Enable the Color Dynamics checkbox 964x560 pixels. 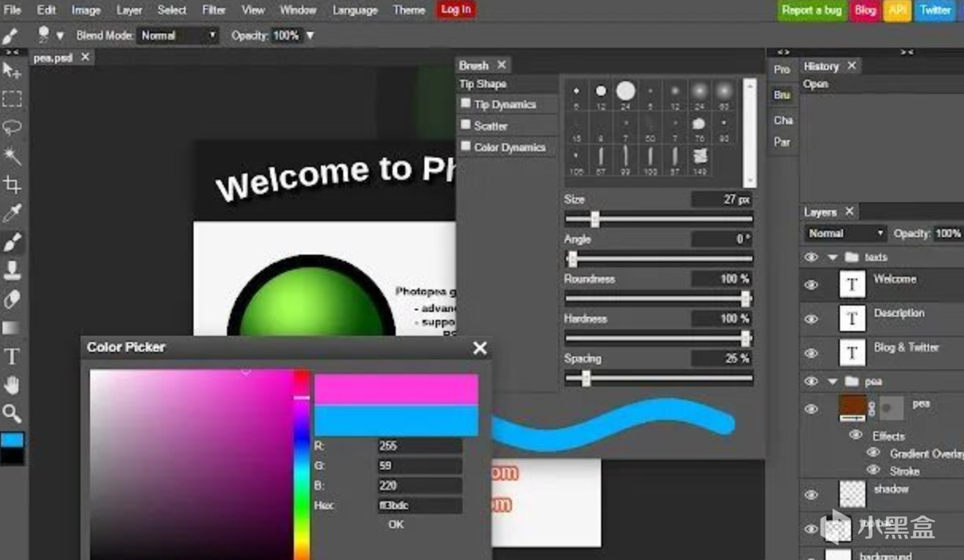tap(466, 147)
